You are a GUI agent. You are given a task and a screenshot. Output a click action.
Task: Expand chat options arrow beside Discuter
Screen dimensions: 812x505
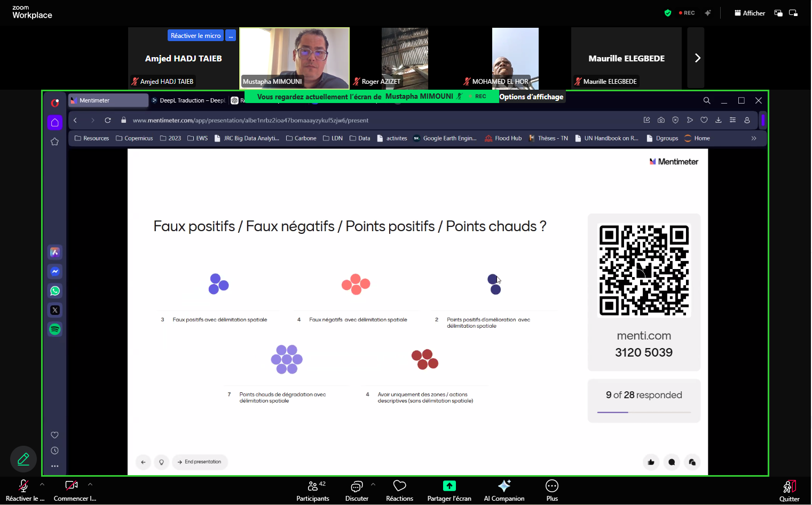pos(373,485)
